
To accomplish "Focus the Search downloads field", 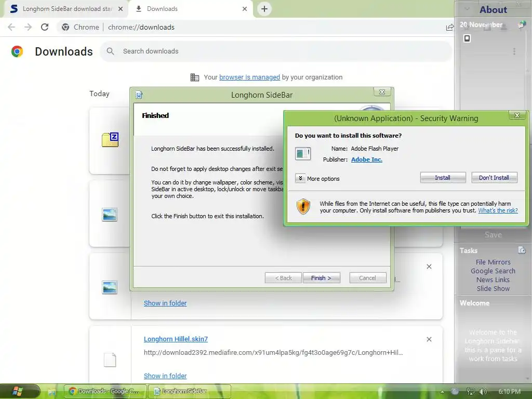I will 276,51.
